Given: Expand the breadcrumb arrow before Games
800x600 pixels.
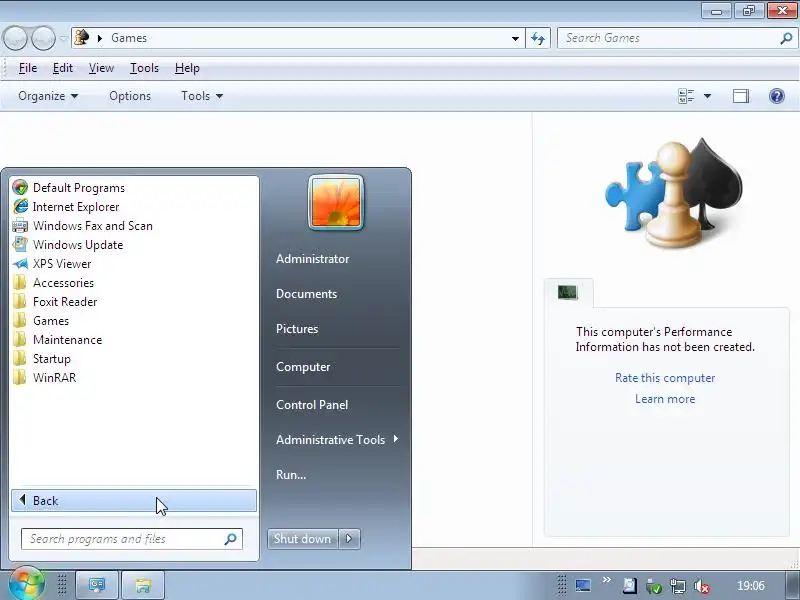Looking at the screenshot, I should click(x=99, y=38).
